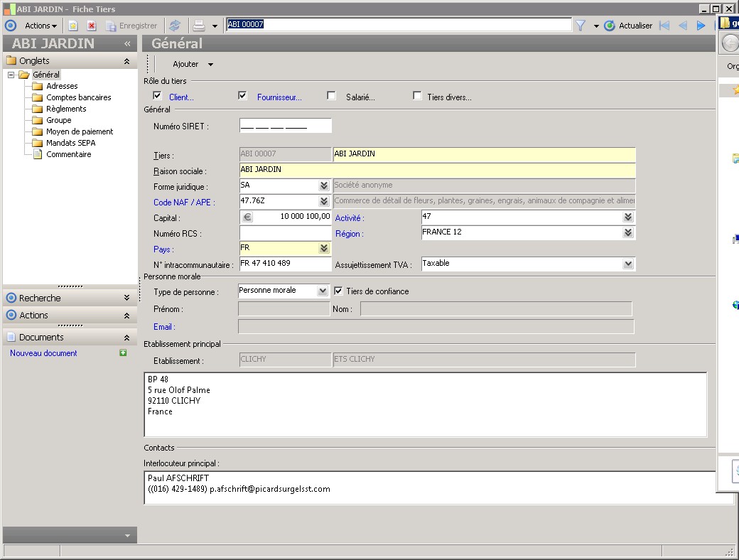
Task: Toggle the Tiers de confiance checkbox
Action: [338, 291]
